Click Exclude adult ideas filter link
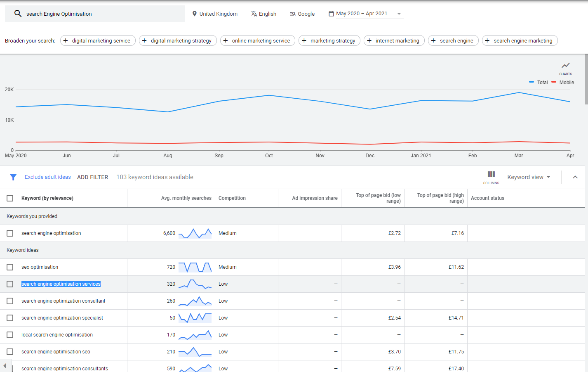 [x=48, y=177]
